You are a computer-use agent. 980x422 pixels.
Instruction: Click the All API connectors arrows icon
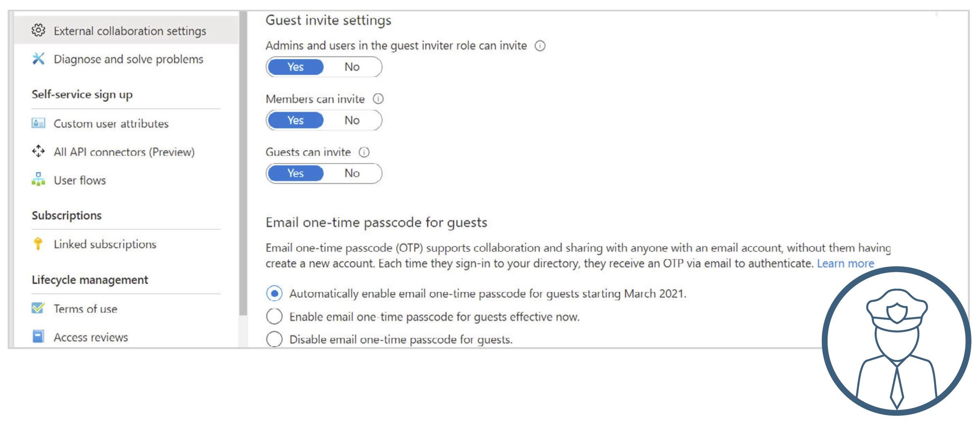point(38,151)
